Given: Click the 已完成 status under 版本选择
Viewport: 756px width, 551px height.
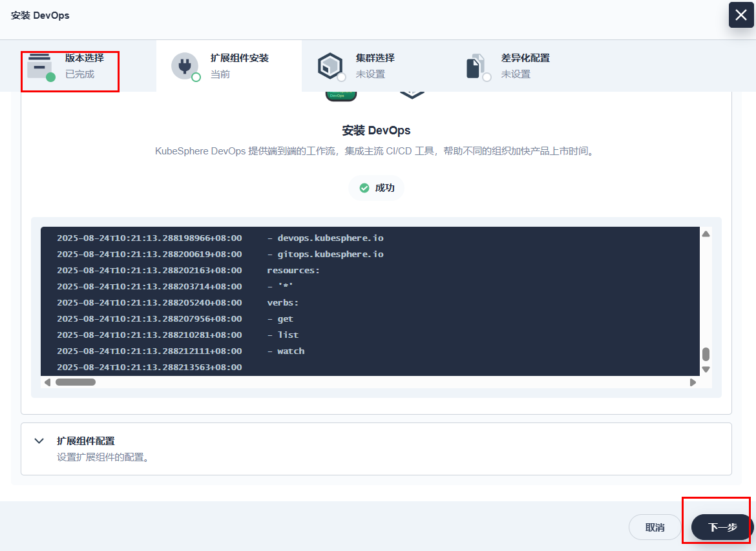Looking at the screenshot, I should pos(80,74).
